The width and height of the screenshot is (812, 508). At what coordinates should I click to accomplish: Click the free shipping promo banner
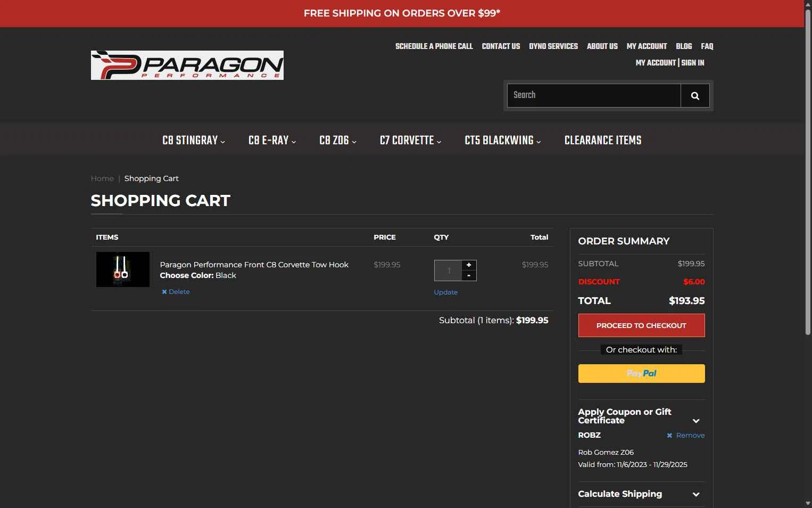point(402,13)
